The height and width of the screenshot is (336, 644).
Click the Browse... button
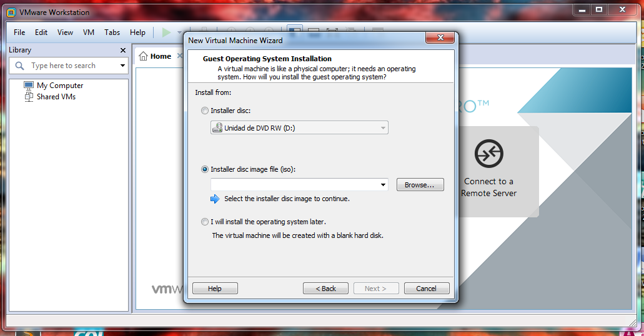coord(420,185)
